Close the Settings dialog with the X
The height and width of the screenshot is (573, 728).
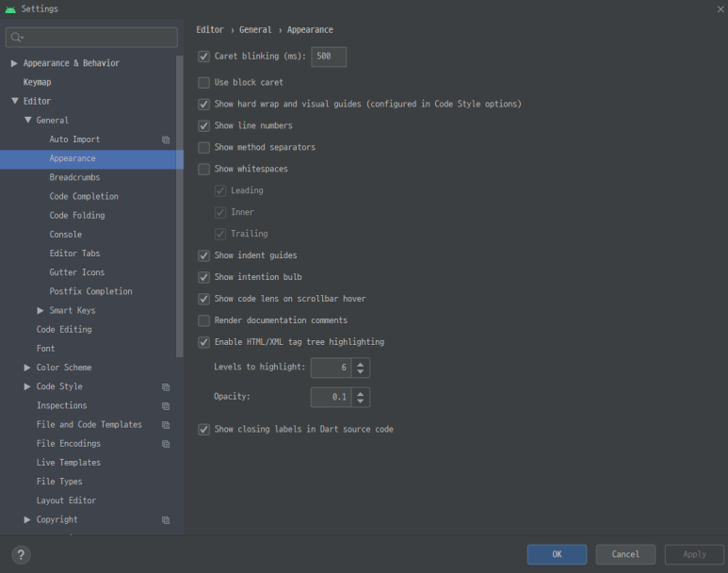(x=720, y=9)
